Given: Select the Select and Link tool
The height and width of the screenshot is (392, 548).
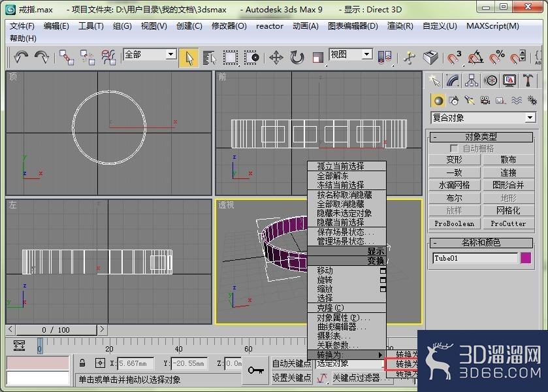Looking at the screenshot, I should click(x=66, y=57).
